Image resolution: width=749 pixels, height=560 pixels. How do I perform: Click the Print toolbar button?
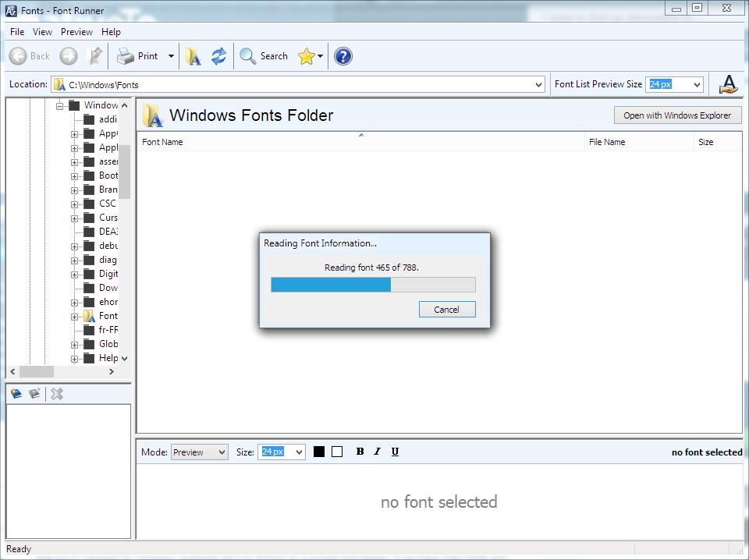click(x=139, y=56)
